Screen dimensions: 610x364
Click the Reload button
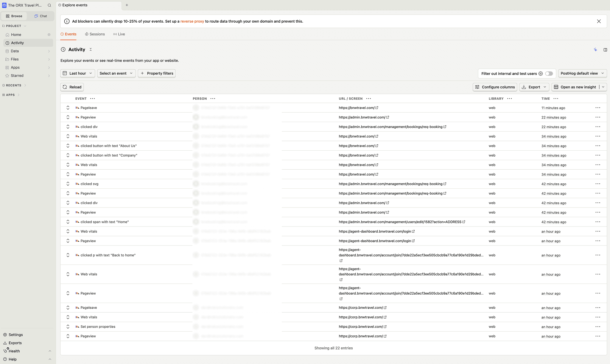coord(72,87)
